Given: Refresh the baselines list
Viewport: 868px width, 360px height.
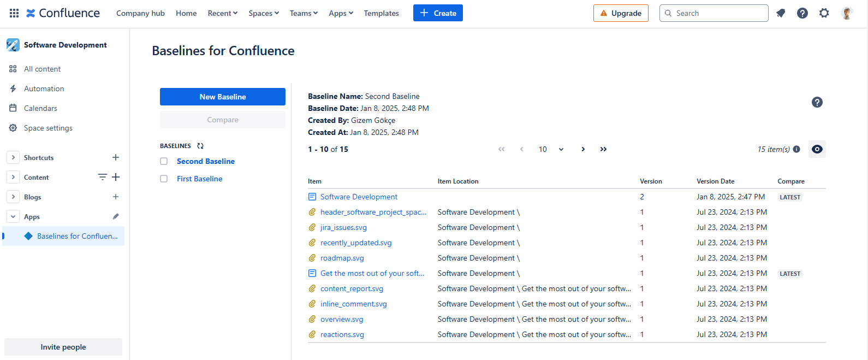Looking at the screenshot, I should 200,146.
